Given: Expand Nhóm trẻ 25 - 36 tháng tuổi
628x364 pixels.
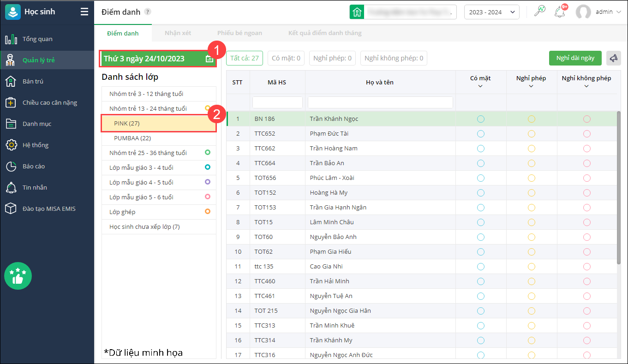Looking at the screenshot, I should pos(159,153).
